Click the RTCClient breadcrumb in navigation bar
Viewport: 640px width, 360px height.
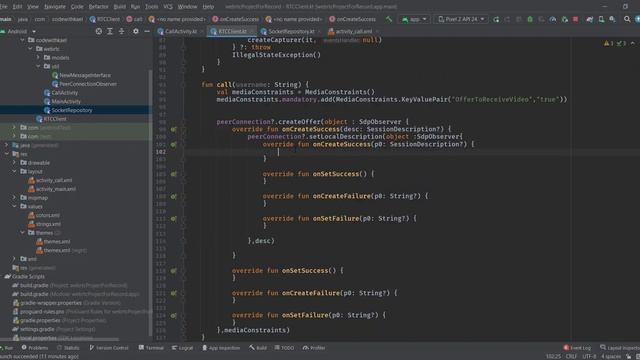click(x=105, y=19)
